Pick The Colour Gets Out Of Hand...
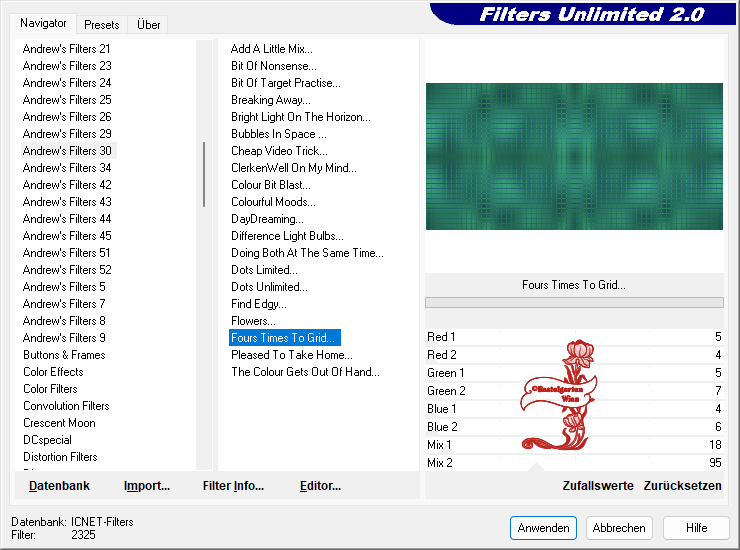 tap(305, 372)
